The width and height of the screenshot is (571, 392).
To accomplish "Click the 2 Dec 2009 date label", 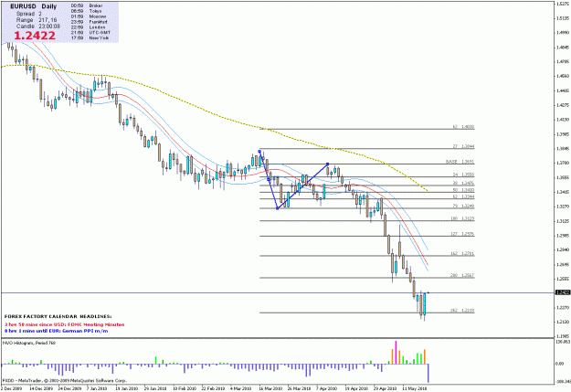I will [x=13, y=388].
